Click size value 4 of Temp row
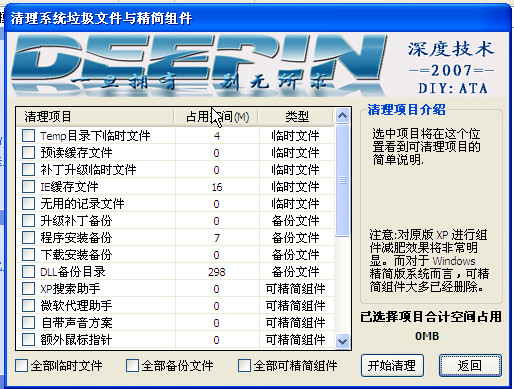The image size is (514, 389). coord(217,136)
